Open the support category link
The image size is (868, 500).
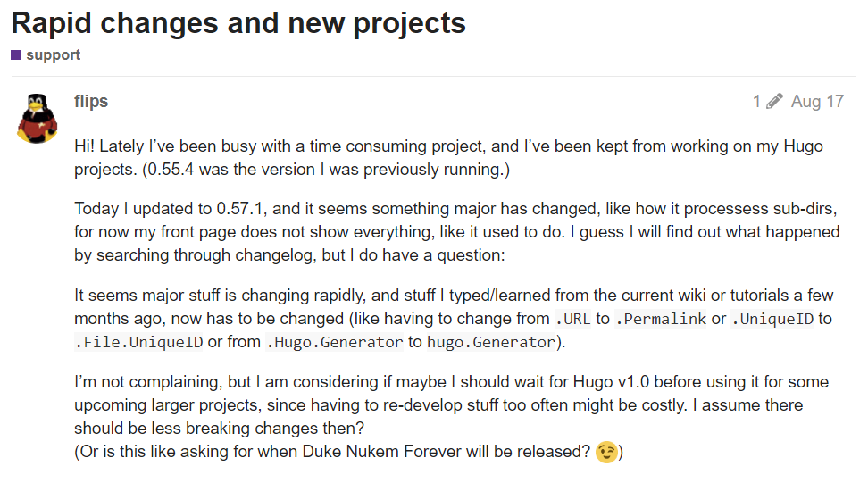(x=53, y=55)
